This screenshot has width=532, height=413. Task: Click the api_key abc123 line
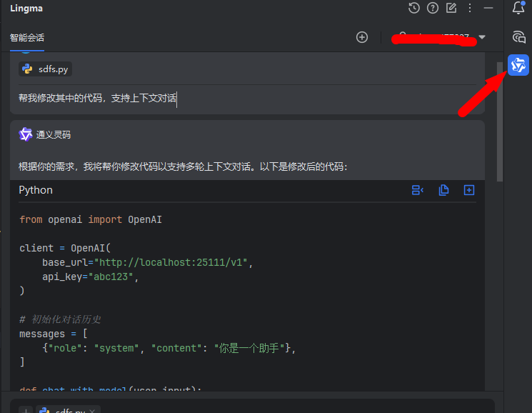tap(90, 277)
